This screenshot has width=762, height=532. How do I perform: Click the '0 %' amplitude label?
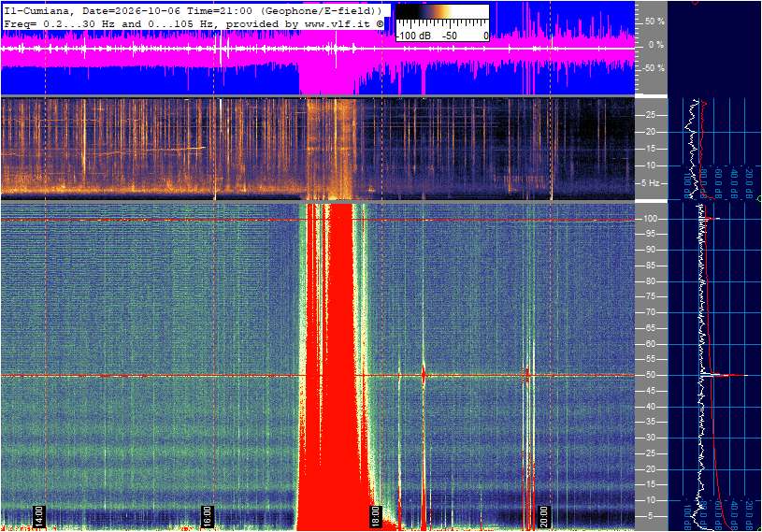pyautogui.click(x=656, y=45)
